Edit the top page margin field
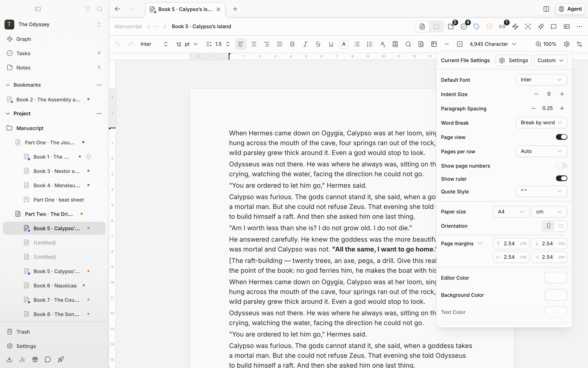588x368 pixels. coord(511,244)
